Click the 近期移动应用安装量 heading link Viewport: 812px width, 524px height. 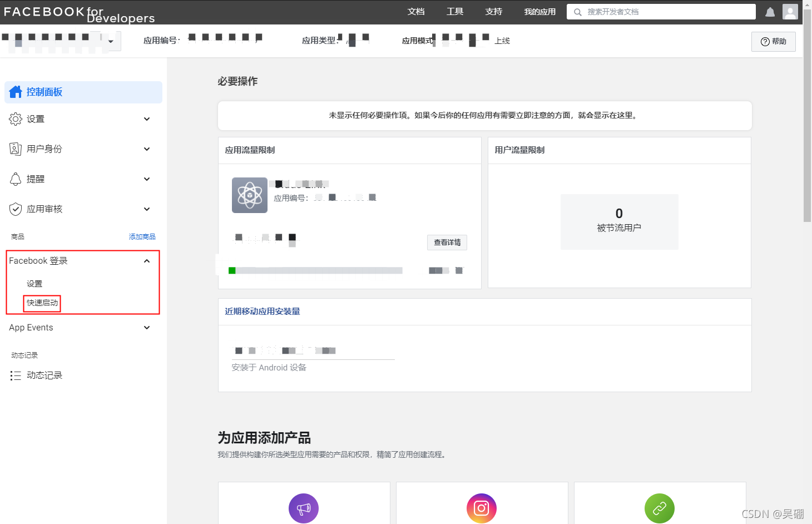click(263, 312)
